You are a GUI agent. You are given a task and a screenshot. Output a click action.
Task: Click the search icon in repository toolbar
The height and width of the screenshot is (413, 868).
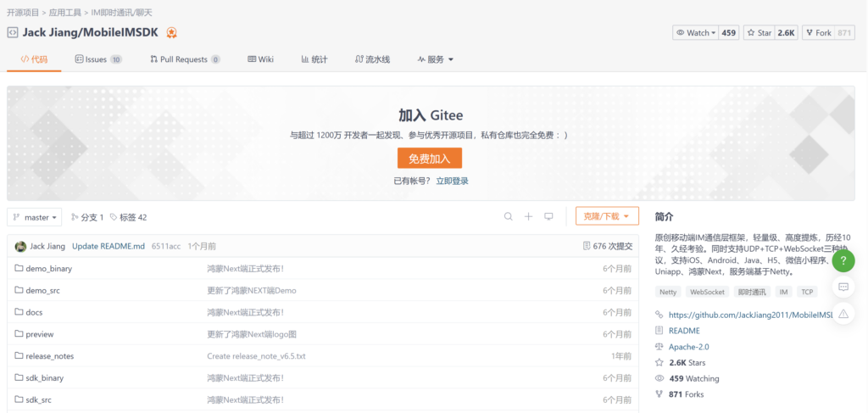509,217
